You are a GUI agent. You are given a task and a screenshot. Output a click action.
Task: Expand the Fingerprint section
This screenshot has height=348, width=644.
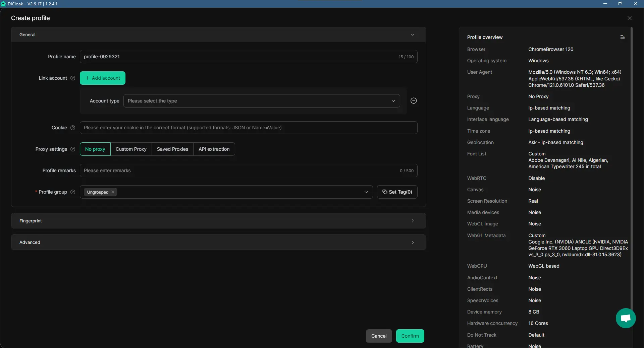(x=218, y=221)
